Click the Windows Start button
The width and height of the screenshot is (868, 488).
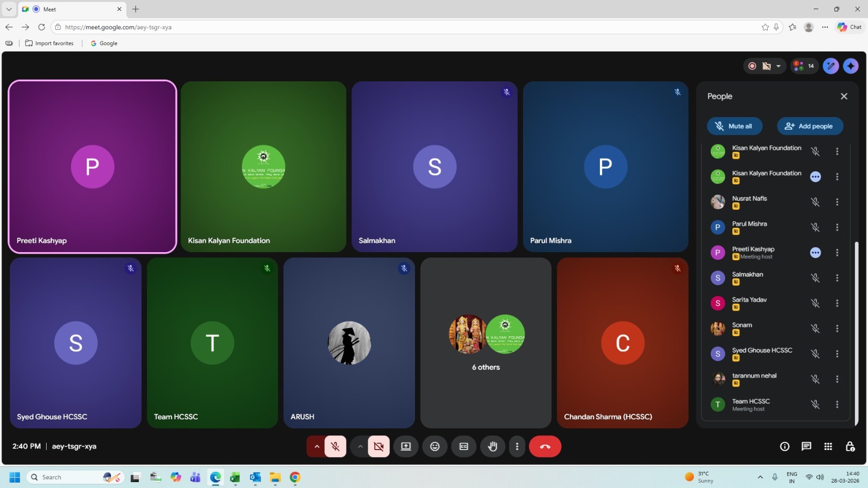tap(15, 477)
